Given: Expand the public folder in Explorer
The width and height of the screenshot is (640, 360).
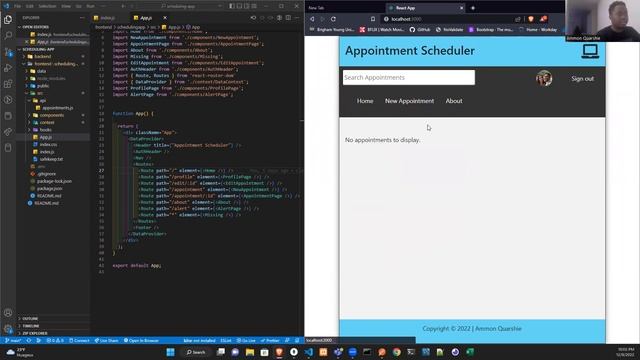Looking at the screenshot, I should point(42,86).
